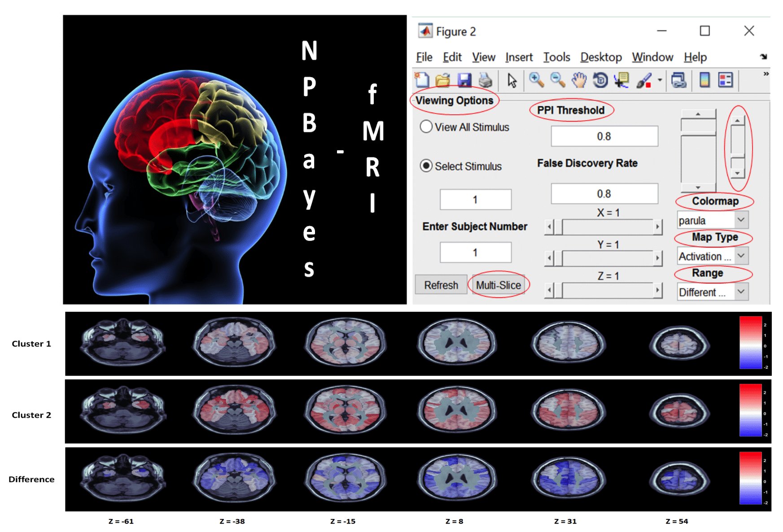Print figure using the printer icon
Viewport: 783px width, 532px height.
point(486,80)
